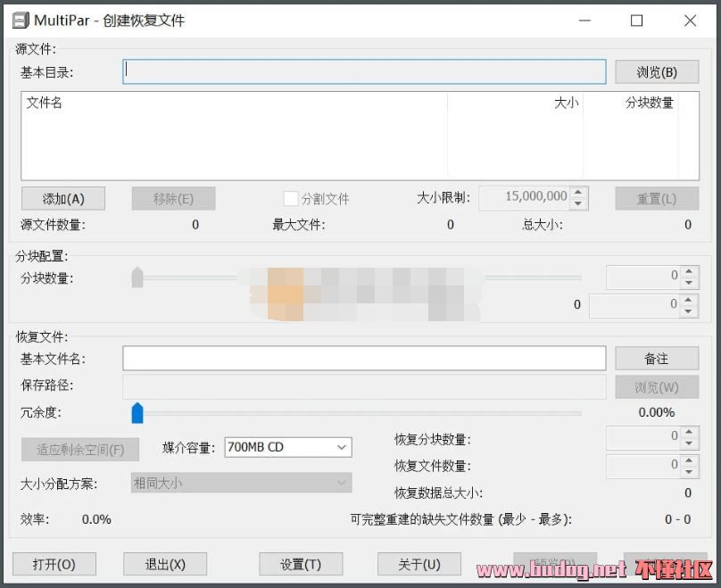Focus the 基本目录 base directory input field
The image size is (721, 588).
click(x=364, y=72)
